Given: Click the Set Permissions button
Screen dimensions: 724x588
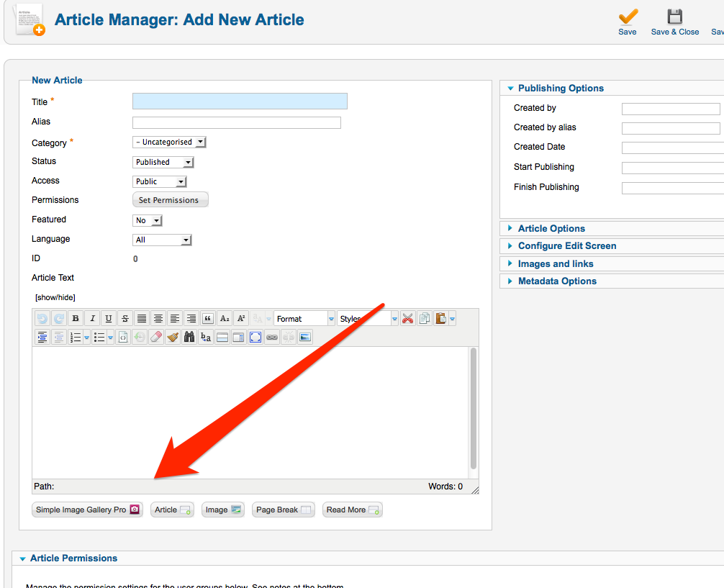Looking at the screenshot, I should click(171, 200).
